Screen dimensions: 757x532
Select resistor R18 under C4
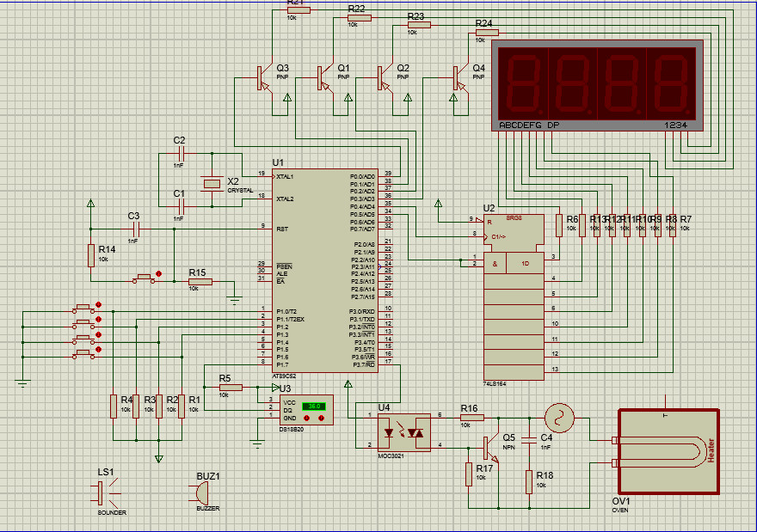click(529, 482)
